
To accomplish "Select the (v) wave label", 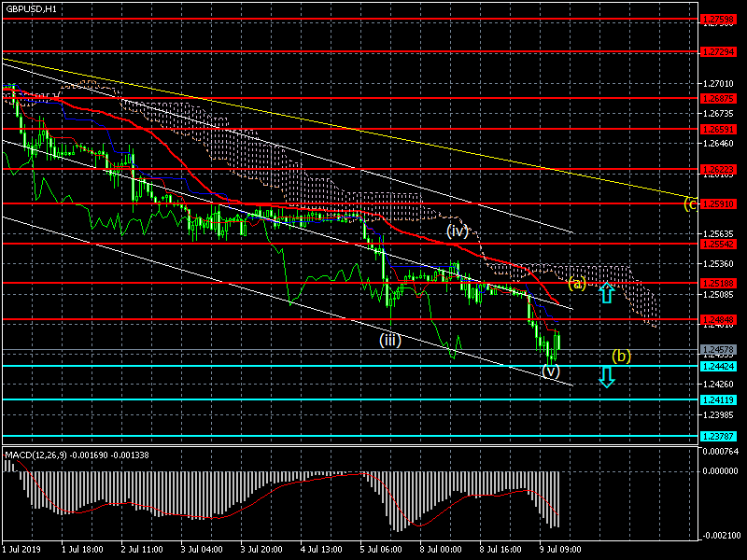I will [x=551, y=371].
